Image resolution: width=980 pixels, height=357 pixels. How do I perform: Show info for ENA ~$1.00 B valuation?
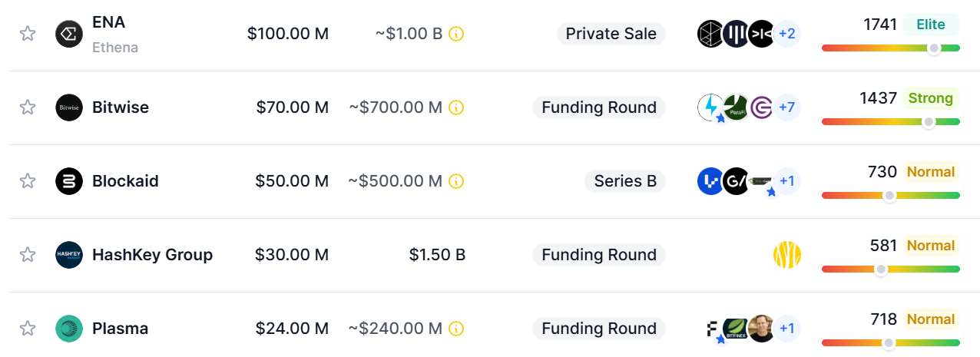pos(456,34)
